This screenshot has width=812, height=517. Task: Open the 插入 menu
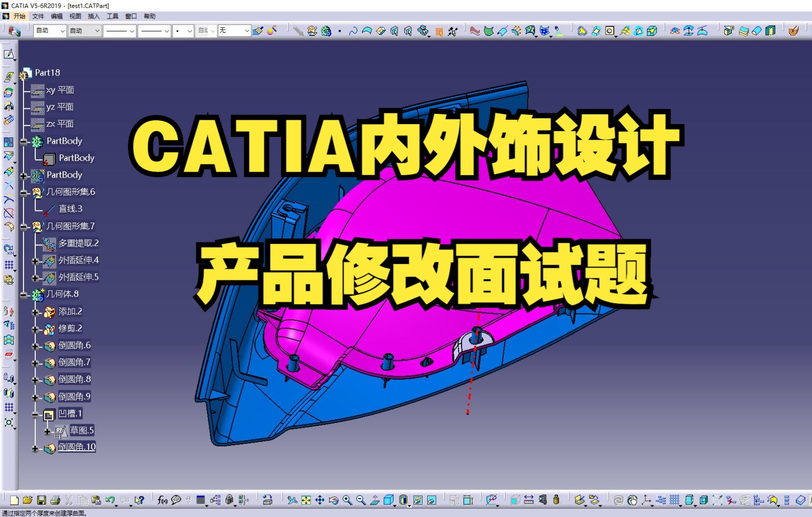94,16
